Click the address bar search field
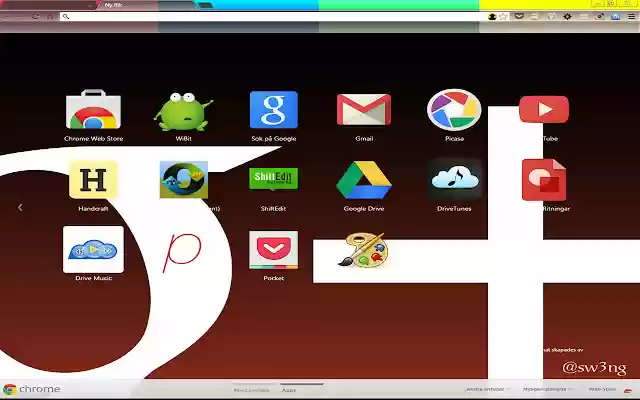Image resolution: width=640 pixels, height=400 pixels. point(273,17)
